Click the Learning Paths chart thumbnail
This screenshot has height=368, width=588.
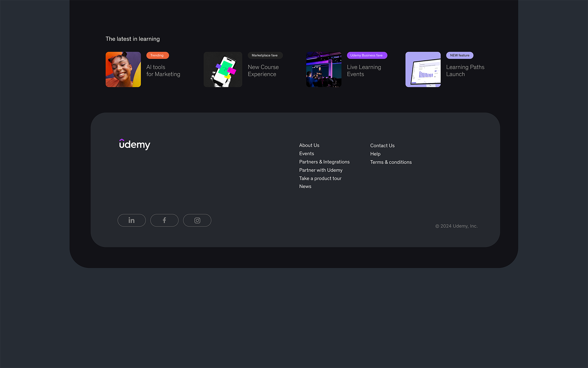(423, 69)
